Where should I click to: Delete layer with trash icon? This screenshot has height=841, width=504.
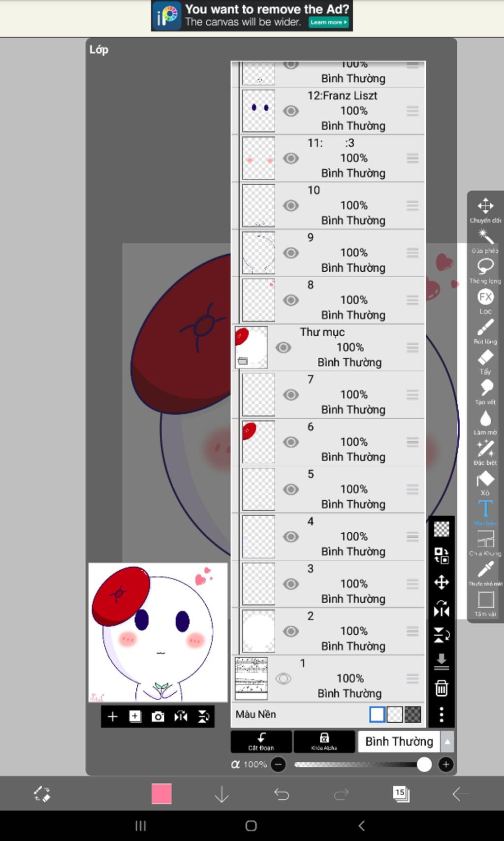(441, 688)
